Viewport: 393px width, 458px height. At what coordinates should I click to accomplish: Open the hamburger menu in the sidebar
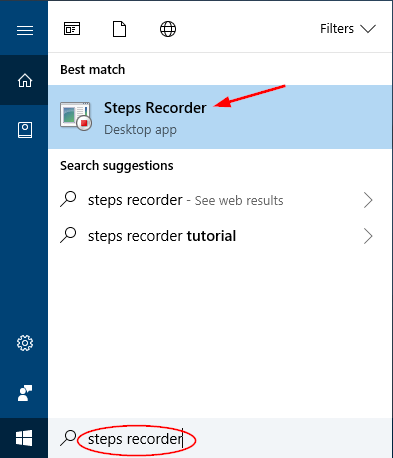pyautogui.click(x=25, y=30)
